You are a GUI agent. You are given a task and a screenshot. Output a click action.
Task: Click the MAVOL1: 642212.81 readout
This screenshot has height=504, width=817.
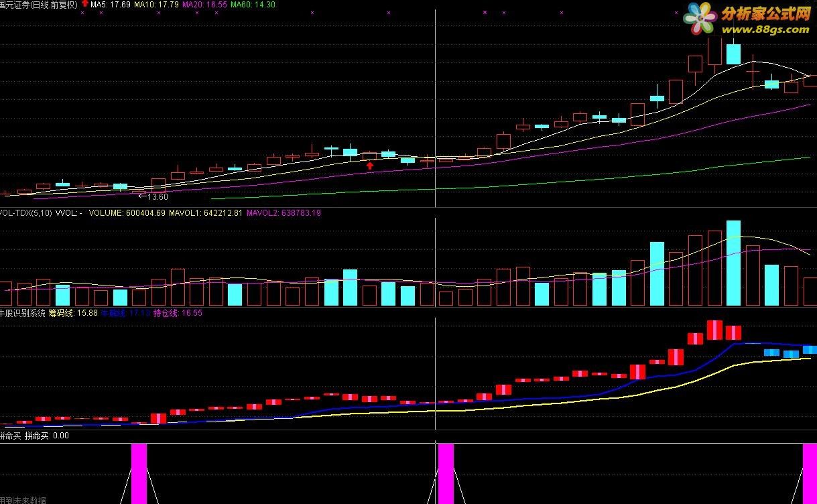(206, 213)
